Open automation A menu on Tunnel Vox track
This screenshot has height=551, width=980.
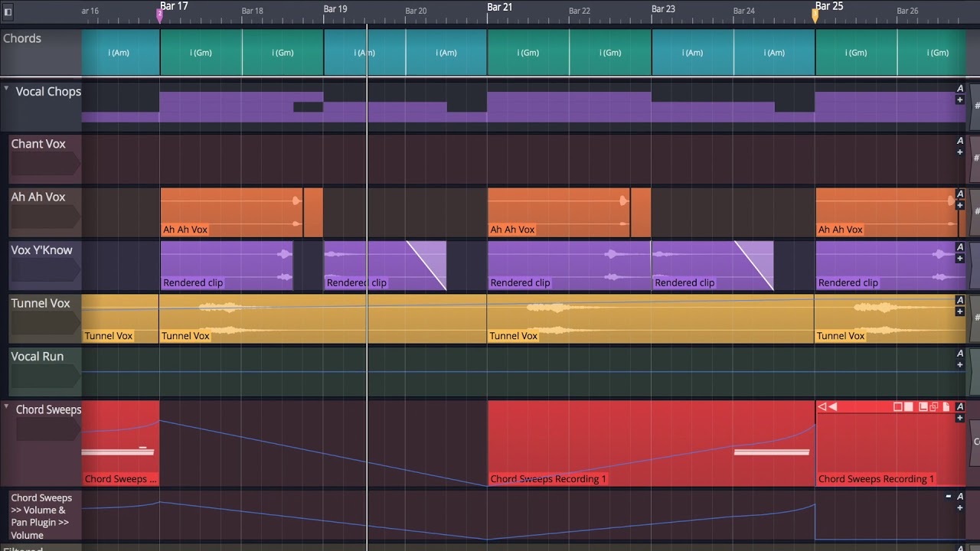[x=960, y=300]
